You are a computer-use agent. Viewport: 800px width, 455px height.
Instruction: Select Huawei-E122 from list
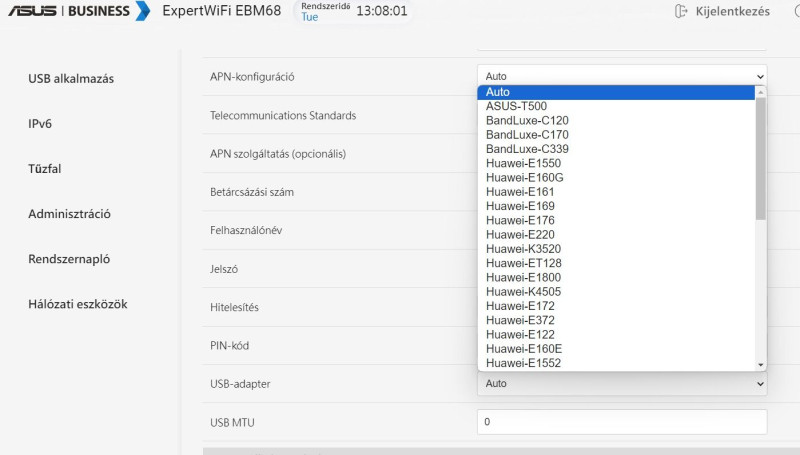coord(616,335)
